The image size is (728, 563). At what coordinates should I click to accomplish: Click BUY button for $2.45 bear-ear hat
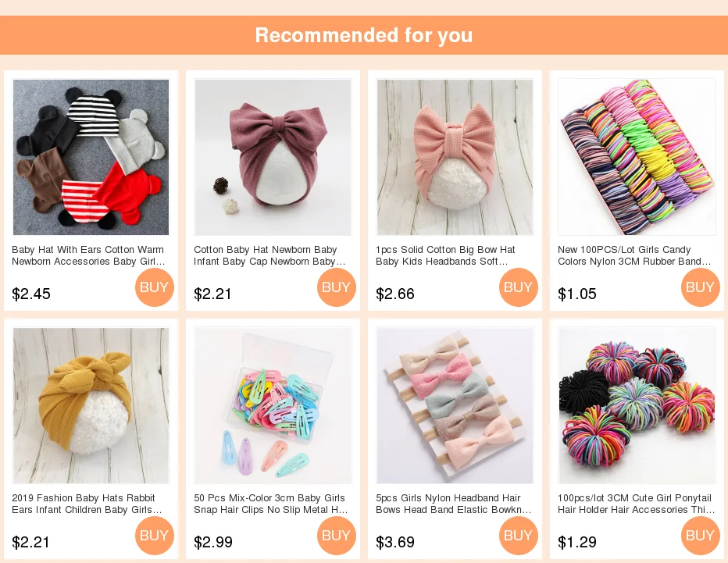click(x=155, y=287)
